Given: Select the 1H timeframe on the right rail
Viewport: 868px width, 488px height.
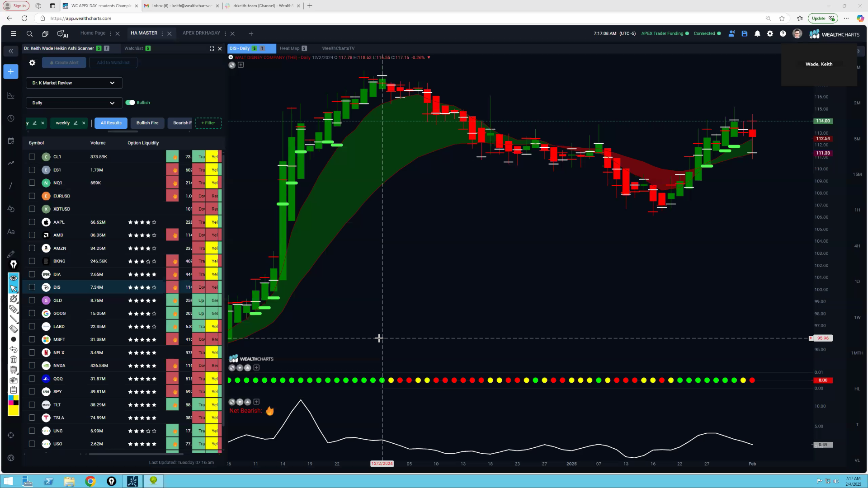Looking at the screenshot, I should [x=857, y=210].
